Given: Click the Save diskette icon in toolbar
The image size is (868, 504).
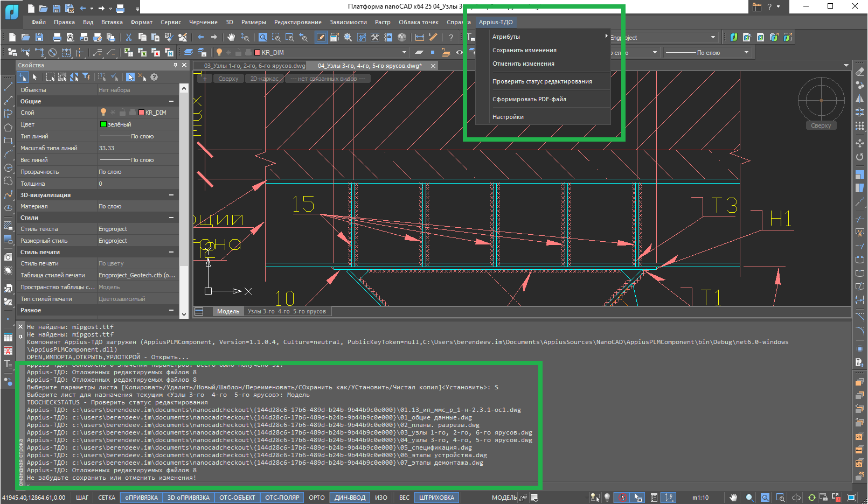Looking at the screenshot, I should click(39, 37).
